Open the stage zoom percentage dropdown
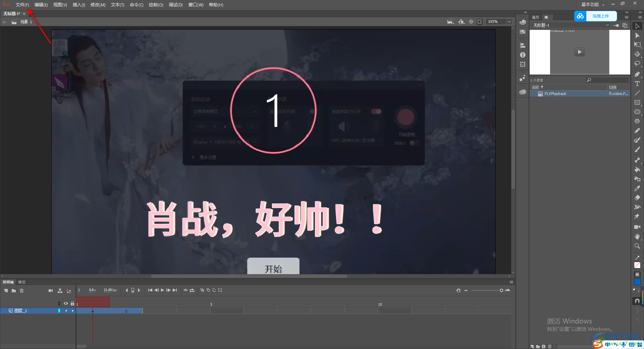This screenshot has height=349, width=644. pyautogui.click(x=509, y=21)
